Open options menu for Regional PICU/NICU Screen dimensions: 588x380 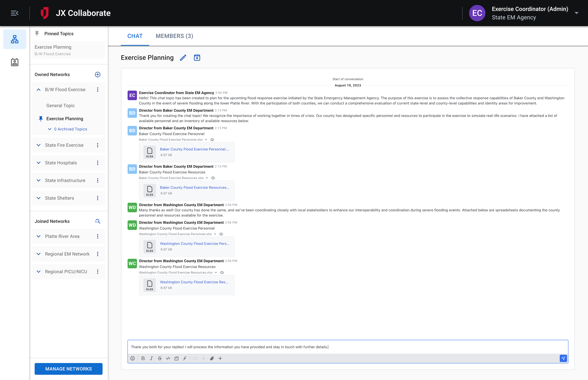98,272
